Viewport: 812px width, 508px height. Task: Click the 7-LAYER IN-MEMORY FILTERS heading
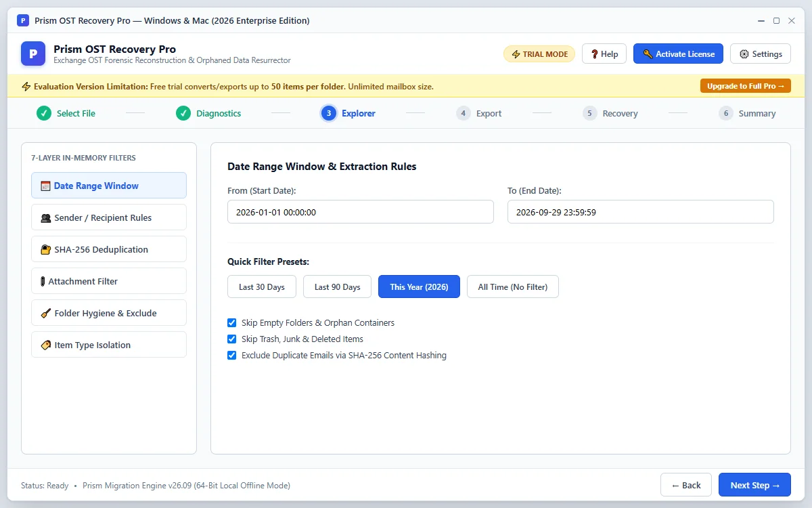pos(83,158)
